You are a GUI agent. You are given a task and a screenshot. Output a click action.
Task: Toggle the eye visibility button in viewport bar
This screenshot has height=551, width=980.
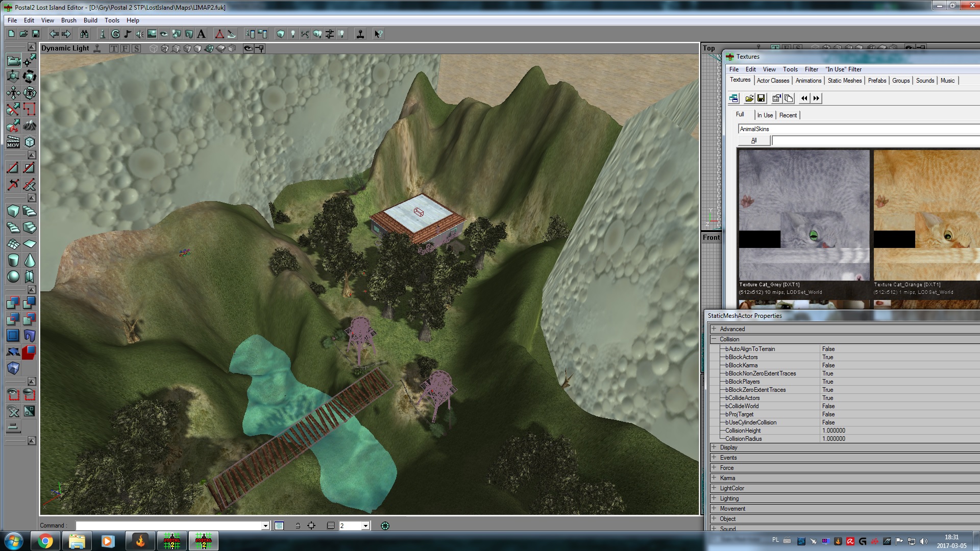(x=248, y=48)
